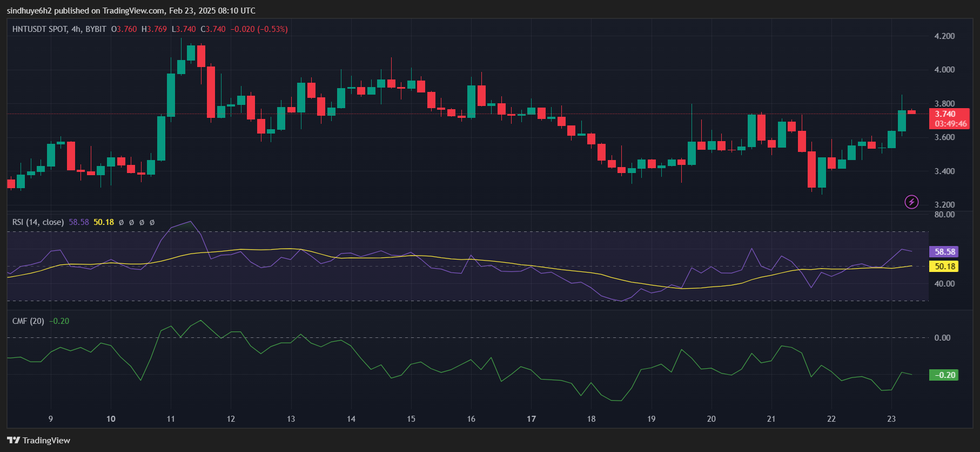The width and height of the screenshot is (980, 452).
Task: Click the 3.200 price axis label
Action: coord(944,205)
